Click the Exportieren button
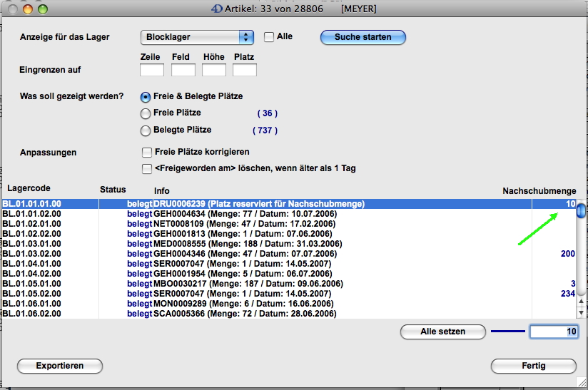This screenshot has height=390, width=588. pos(60,366)
